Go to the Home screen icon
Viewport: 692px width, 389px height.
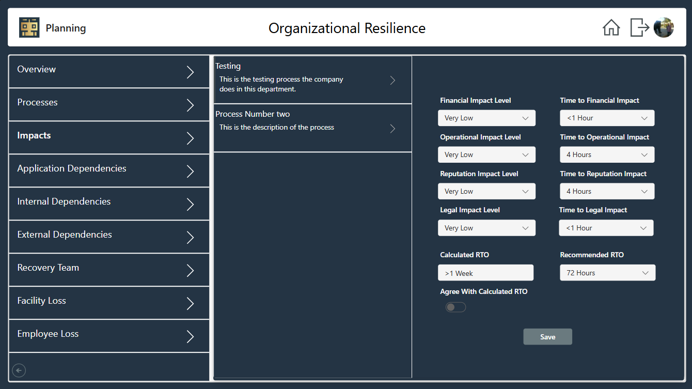pos(611,27)
